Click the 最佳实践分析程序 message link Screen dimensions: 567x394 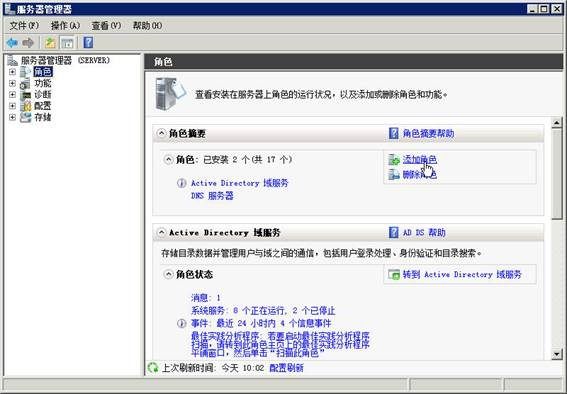point(280,344)
